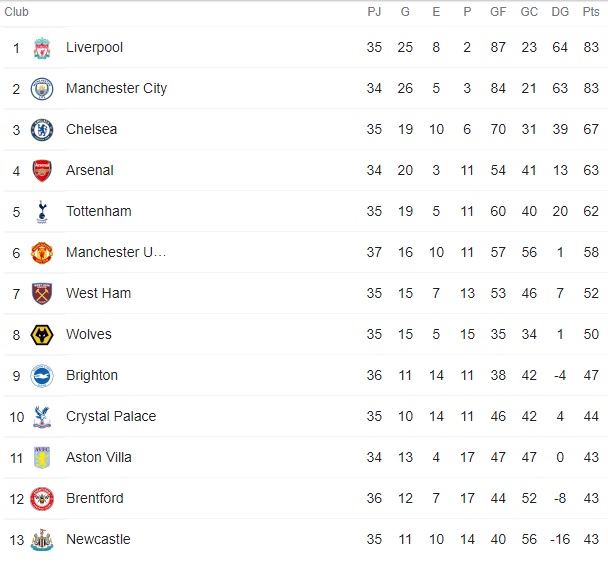Click the Tottenham club crest icon
Viewport: 608px width, 562px height.
coord(41,212)
